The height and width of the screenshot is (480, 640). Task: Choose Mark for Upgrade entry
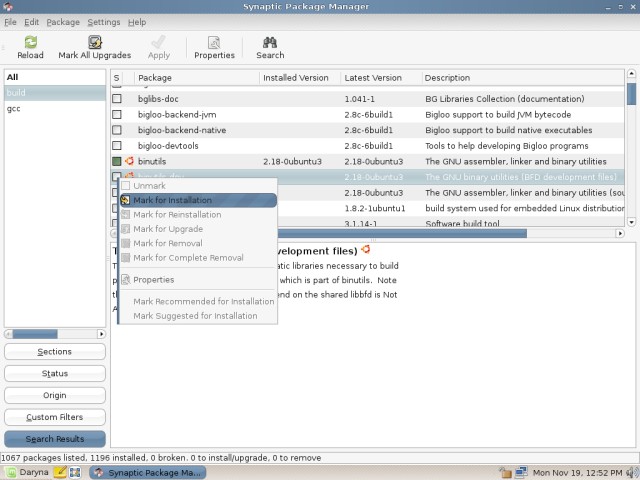click(x=198, y=229)
